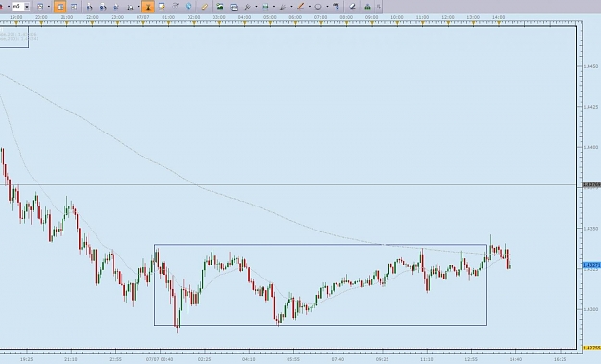Open the m5 timeframe combo box
This screenshot has height=364, width=601.
[x=27, y=7]
